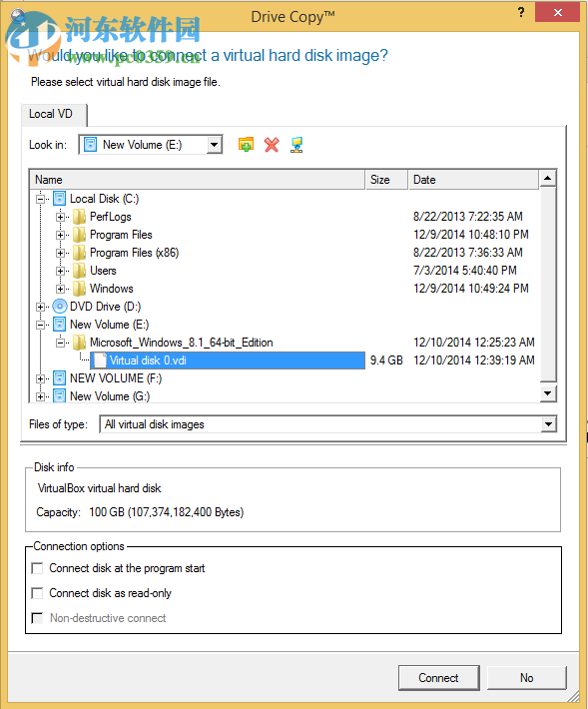
Task: Click the PerfLogs folder icon
Action: pyautogui.click(x=79, y=217)
